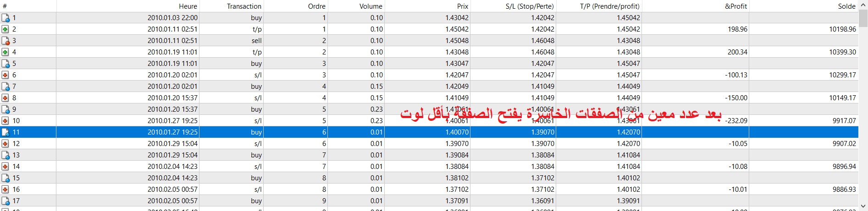The width and height of the screenshot is (868, 211).
Task: Select row 14 price 1.38084
Action: 457,167
